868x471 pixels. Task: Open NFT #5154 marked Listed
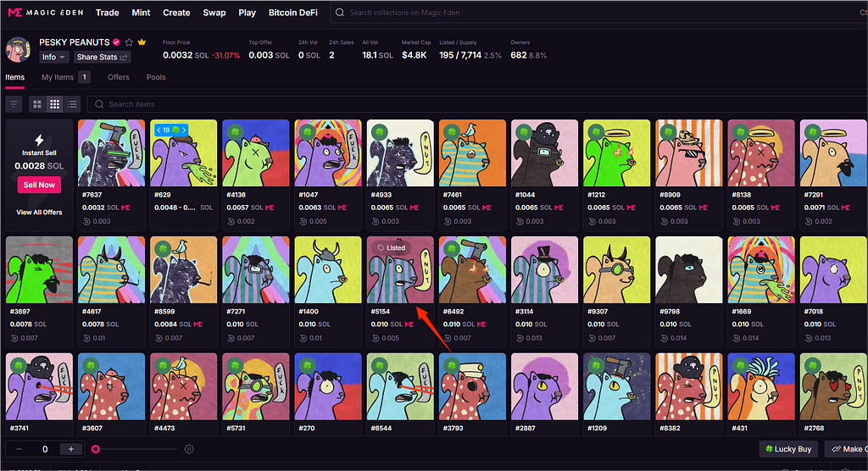[399, 269]
